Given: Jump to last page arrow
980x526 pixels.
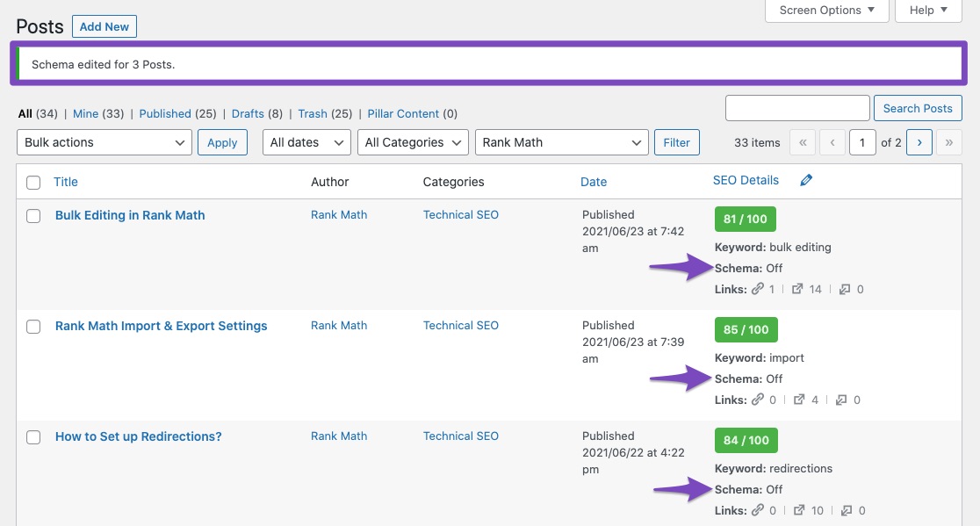Looking at the screenshot, I should point(948,142).
